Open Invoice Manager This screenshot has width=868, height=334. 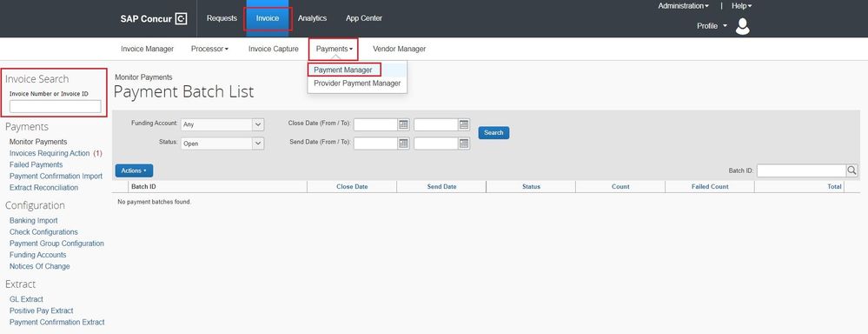tap(147, 49)
